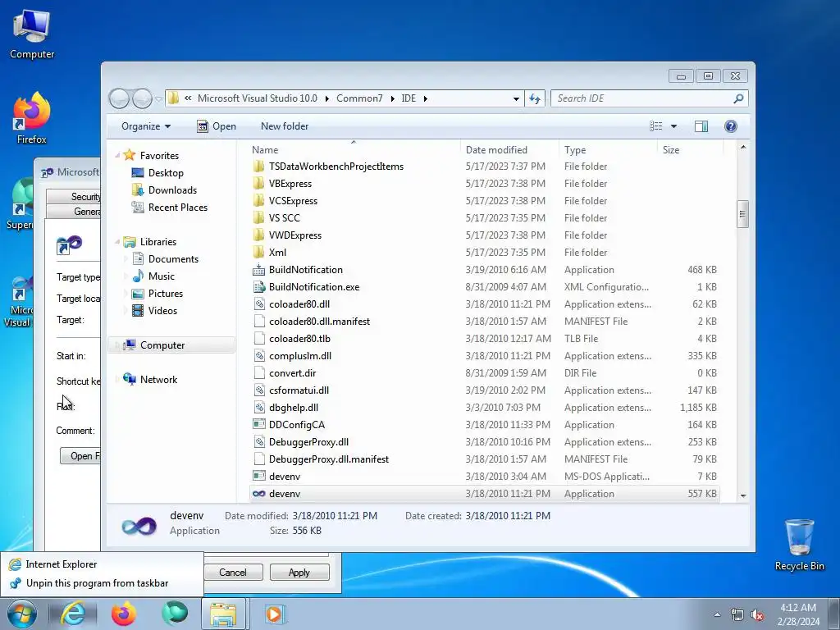
Task: Click New folder in the toolbar
Action: pos(285,126)
